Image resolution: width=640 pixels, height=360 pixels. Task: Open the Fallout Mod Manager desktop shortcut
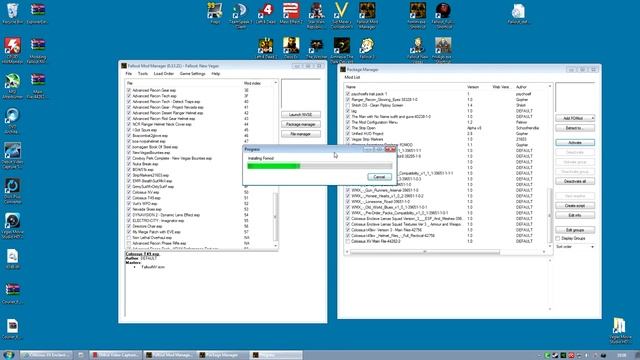pos(367,15)
